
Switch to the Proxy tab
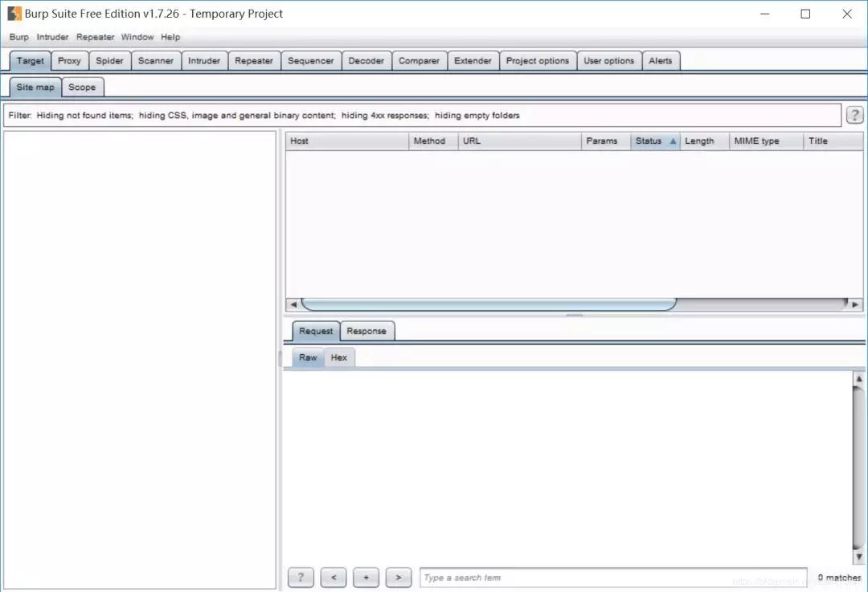[69, 61]
